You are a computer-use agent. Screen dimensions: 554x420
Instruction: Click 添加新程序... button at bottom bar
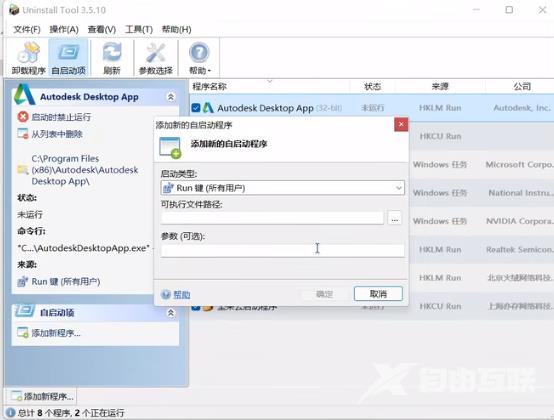click(42, 396)
